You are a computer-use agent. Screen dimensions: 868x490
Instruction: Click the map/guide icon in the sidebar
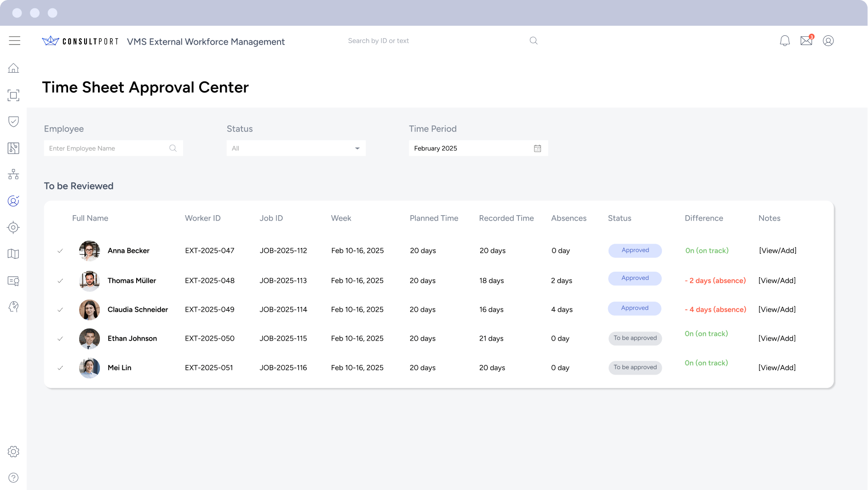click(x=14, y=254)
